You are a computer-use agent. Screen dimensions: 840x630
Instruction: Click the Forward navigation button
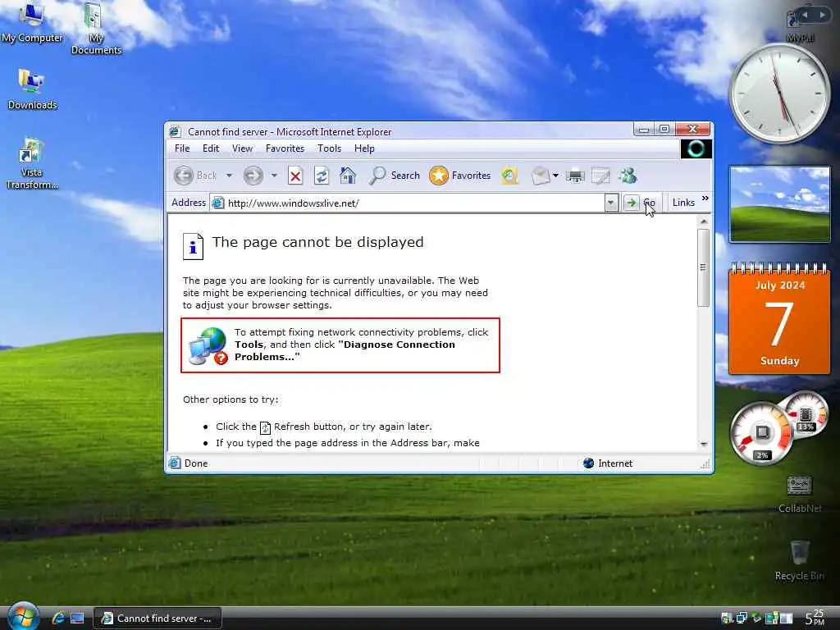[x=253, y=176]
